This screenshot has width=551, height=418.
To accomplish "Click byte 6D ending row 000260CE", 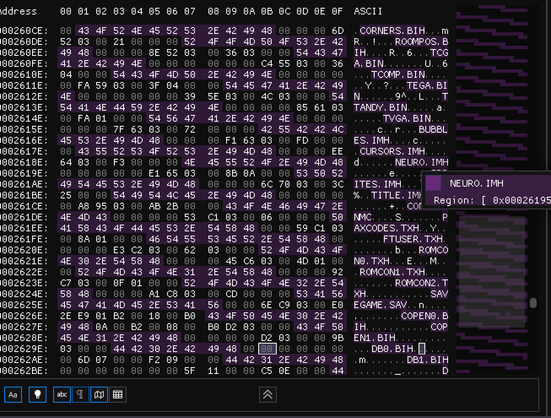I will coord(337,31).
